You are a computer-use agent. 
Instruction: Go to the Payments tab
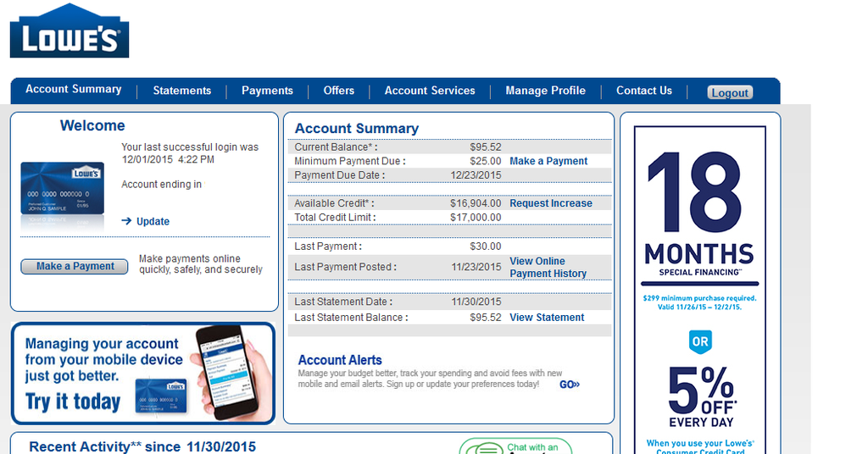pos(267,91)
